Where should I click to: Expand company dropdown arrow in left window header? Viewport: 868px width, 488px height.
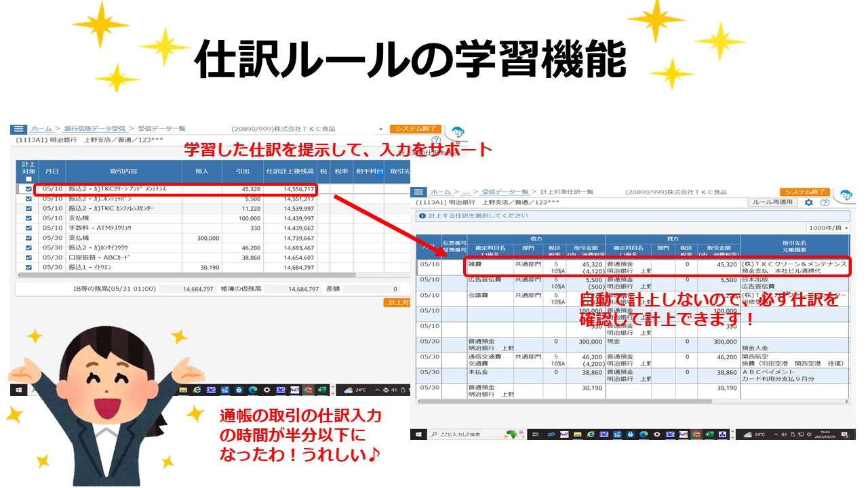coord(380,129)
